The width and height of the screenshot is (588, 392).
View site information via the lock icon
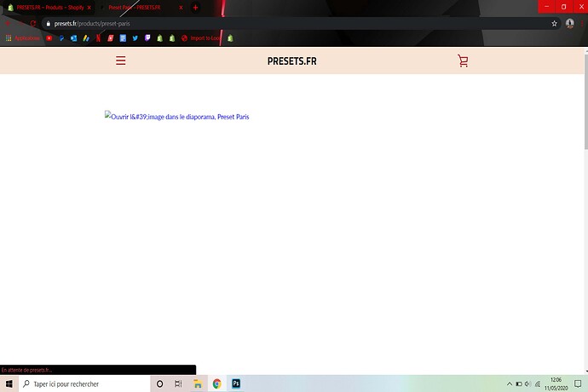(x=48, y=23)
